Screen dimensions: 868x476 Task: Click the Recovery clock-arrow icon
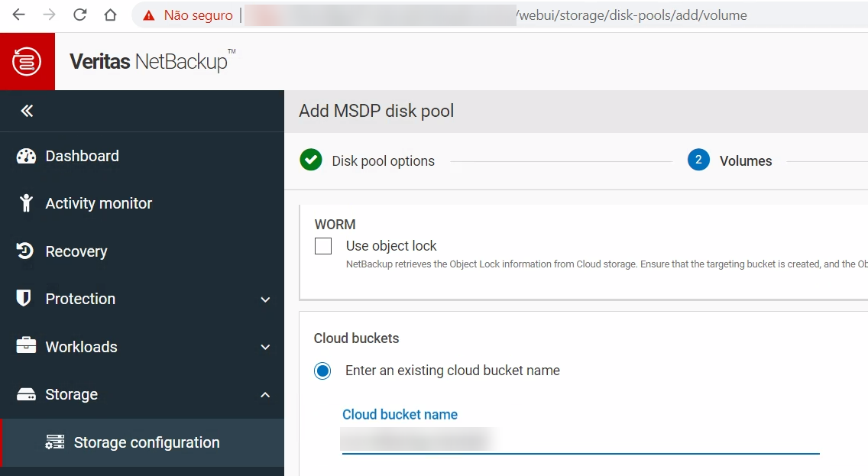pos(26,251)
